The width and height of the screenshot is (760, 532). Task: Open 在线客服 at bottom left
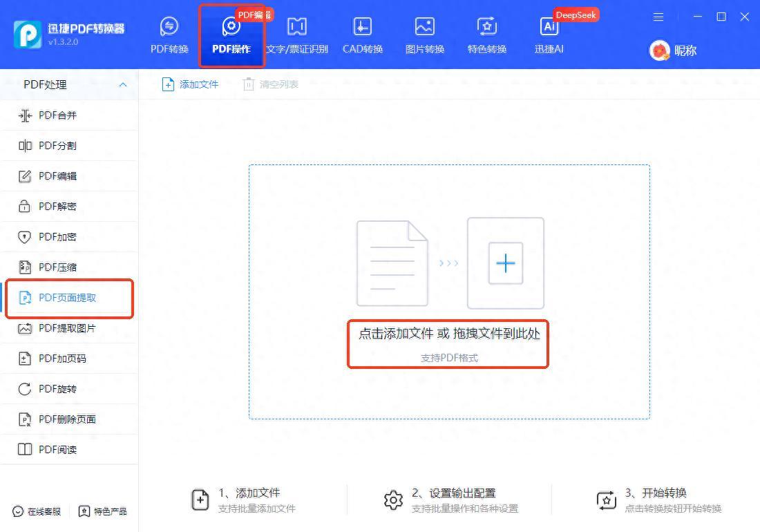tap(37, 512)
